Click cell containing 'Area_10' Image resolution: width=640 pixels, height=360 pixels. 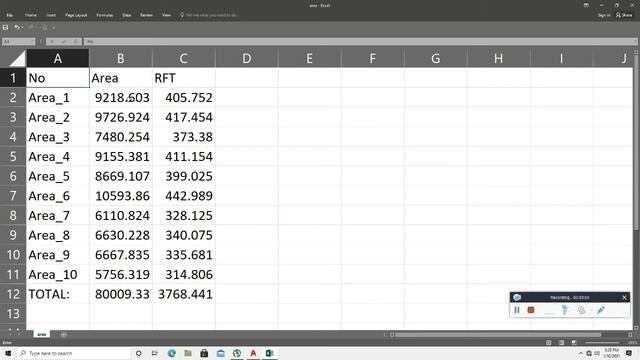[58, 274]
